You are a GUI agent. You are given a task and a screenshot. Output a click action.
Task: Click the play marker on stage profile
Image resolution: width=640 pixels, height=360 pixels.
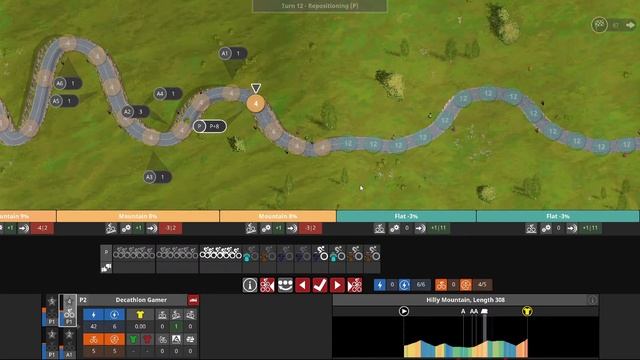404,311
